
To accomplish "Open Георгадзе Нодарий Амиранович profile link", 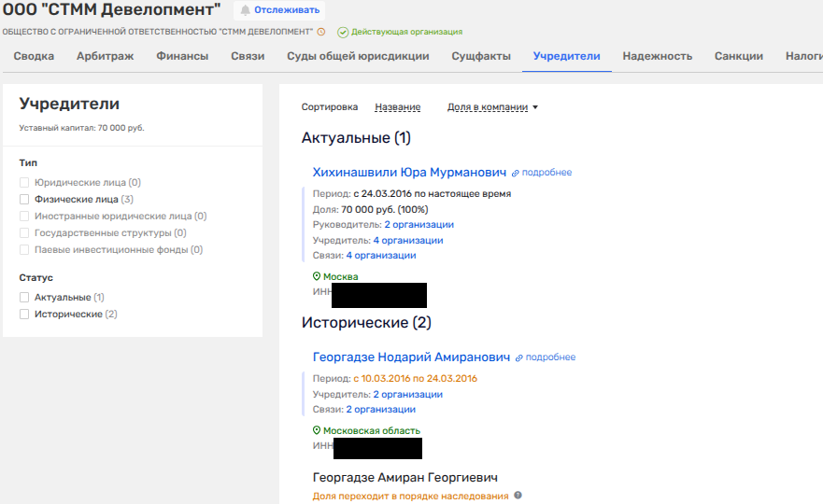I will 411,357.
